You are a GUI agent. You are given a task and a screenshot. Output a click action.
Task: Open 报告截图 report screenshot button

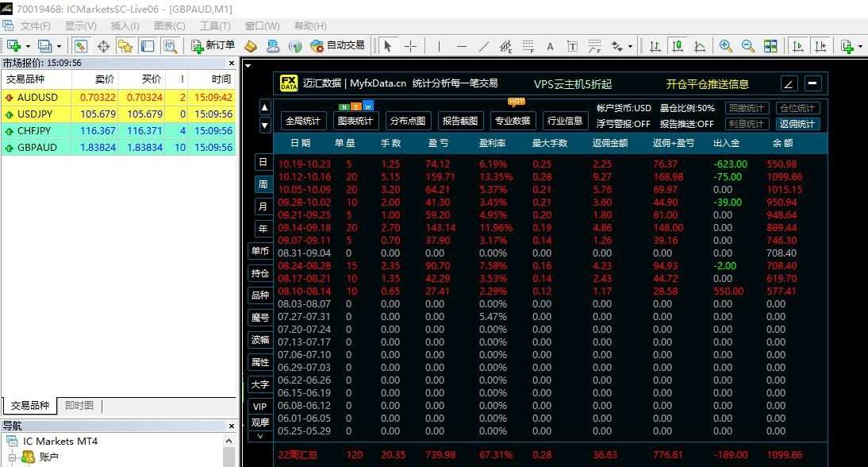[460, 120]
